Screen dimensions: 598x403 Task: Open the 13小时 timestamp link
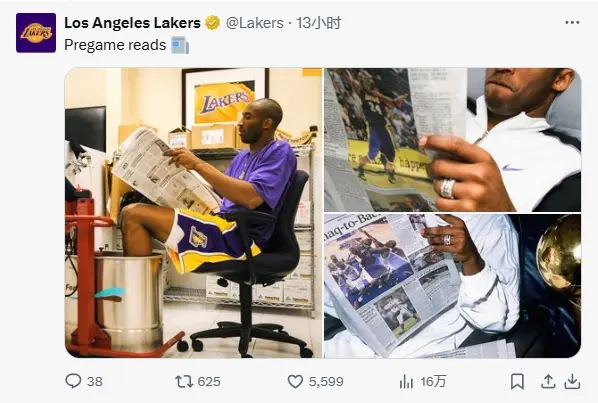pos(318,23)
